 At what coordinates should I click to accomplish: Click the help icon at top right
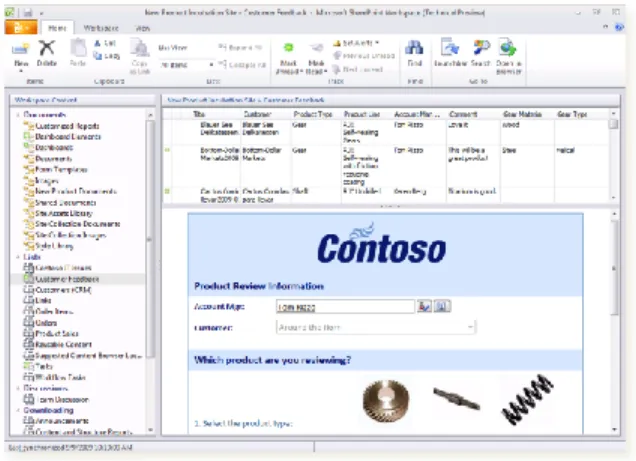point(619,27)
